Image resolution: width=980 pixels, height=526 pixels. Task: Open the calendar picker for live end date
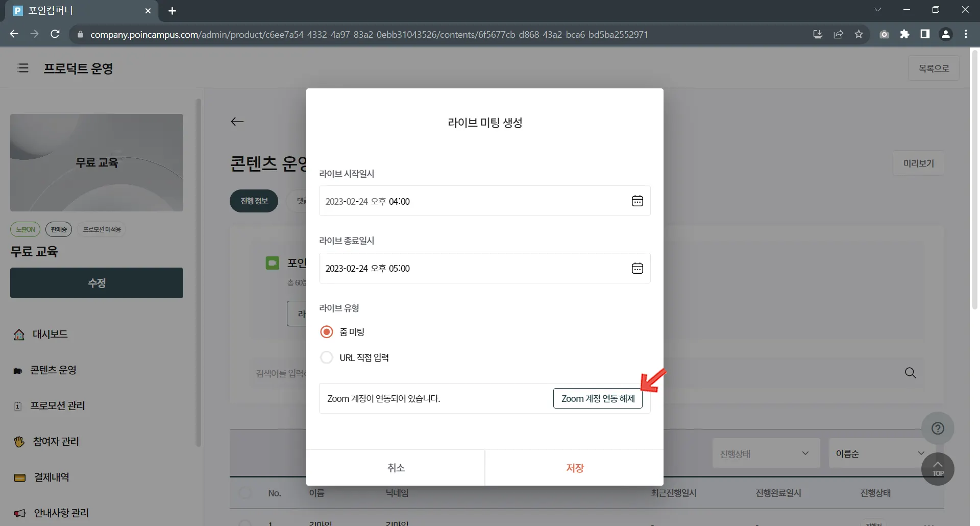point(637,268)
